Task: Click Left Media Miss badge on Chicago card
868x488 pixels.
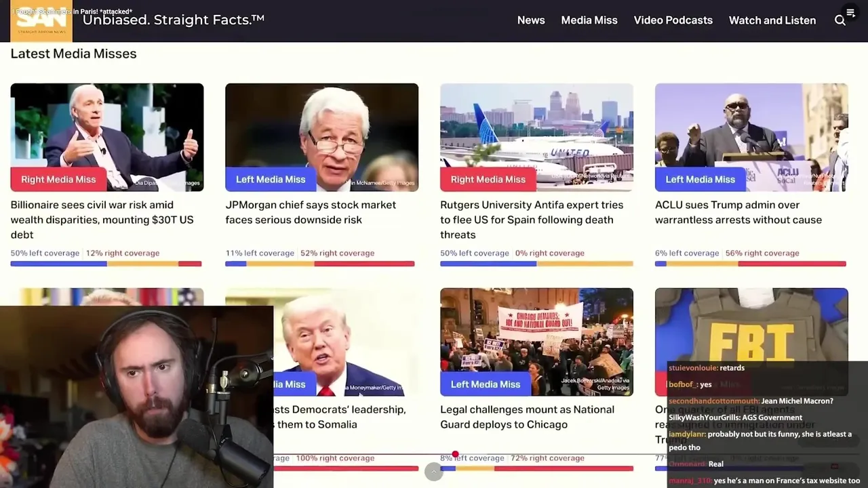Action: [x=486, y=384]
